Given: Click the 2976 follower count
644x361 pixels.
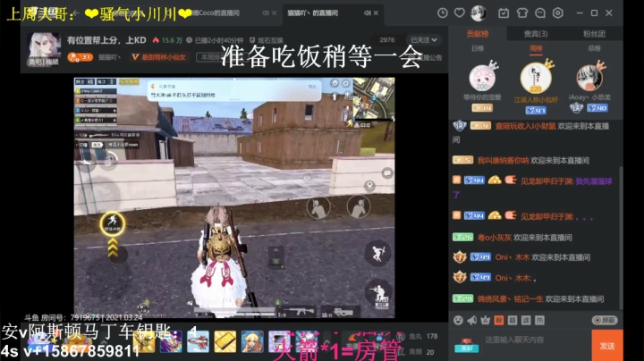Looking at the screenshot, I should click(x=387, y=40).
